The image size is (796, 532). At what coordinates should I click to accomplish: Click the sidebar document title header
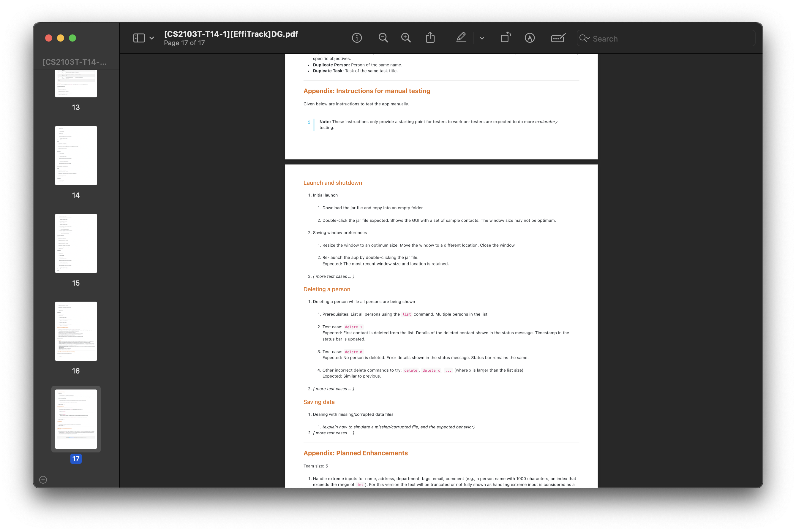point(74,62)
